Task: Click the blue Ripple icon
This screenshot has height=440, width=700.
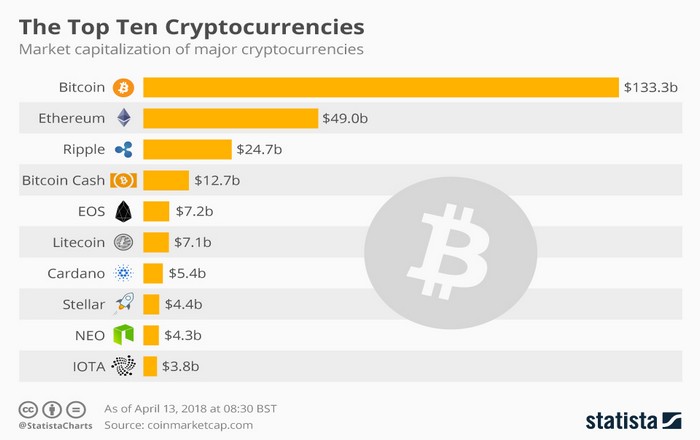Action: click(x=124, y=149)
